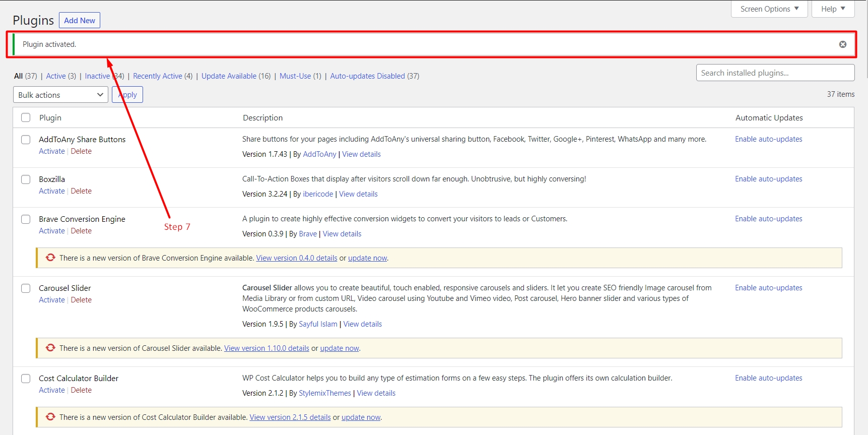This screenshot has width=868, height=435.
Task: Open the StylemixThemes author link
Action: pyautogui.click(x=325, y=393)
